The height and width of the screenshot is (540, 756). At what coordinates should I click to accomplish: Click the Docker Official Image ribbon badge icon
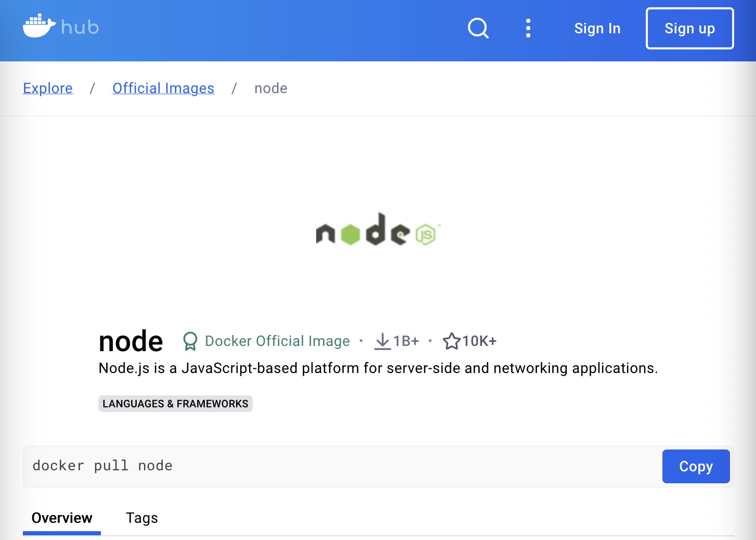pos(190,341)
